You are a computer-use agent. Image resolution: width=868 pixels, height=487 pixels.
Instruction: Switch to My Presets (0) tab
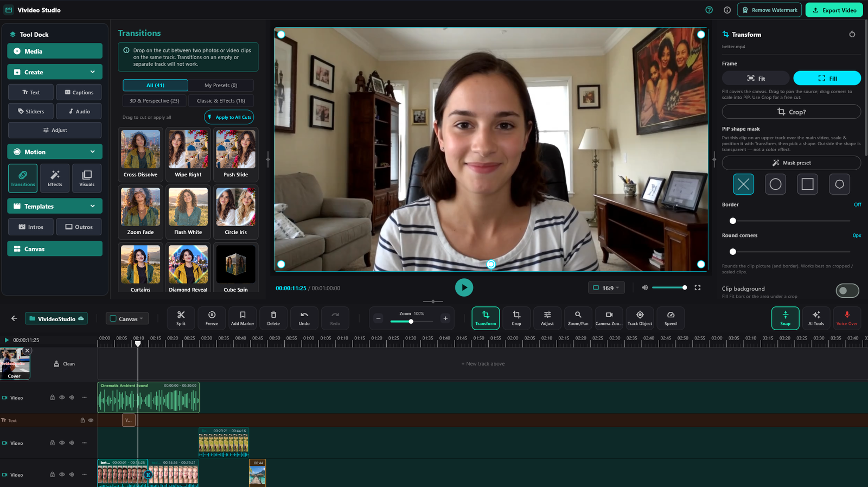click(221, 85)
